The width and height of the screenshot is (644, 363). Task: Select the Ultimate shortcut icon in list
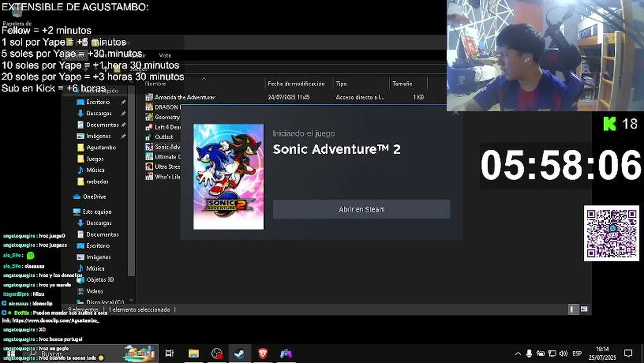coord(149,157)
